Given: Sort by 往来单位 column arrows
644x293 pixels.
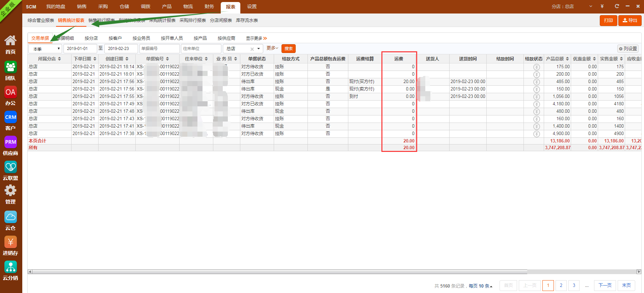Looking at the screenshot, I should pyautogui.click(x=206, y=59).
